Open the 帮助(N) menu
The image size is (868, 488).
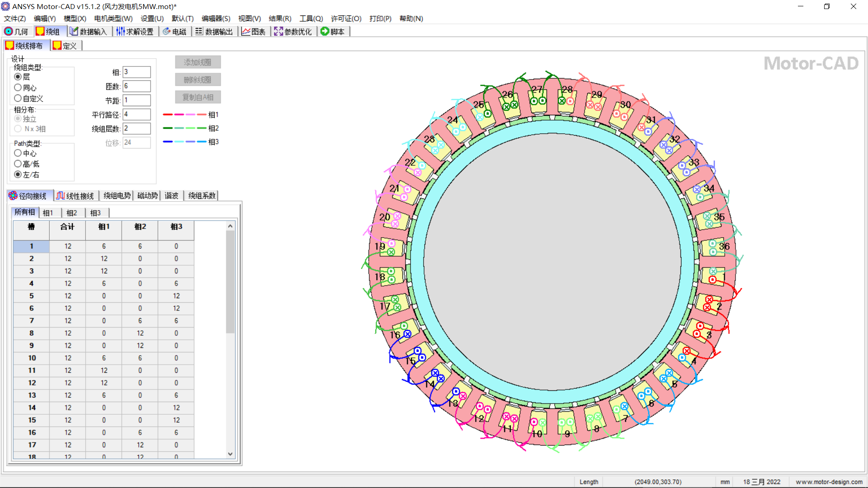411,19
